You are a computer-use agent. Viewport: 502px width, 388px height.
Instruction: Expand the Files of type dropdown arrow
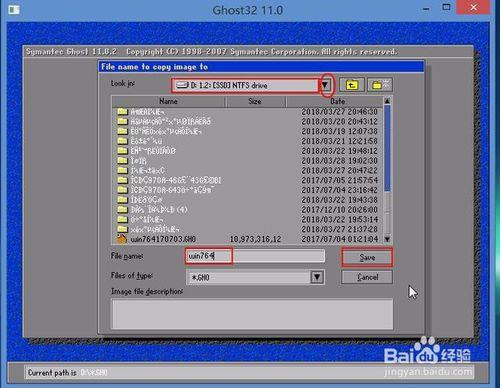pyautogui.click(x=317, y=277)
